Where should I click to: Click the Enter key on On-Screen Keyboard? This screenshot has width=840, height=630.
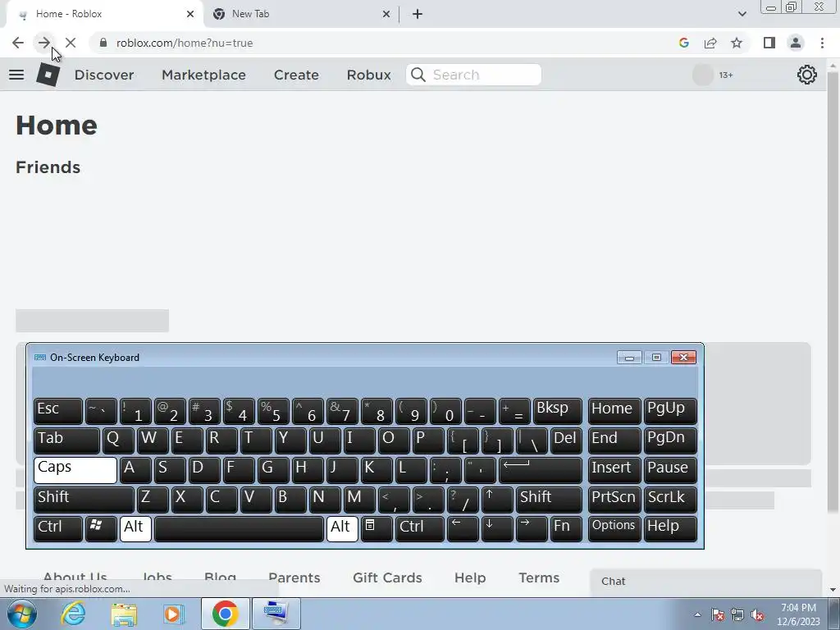tap(540, 470)
